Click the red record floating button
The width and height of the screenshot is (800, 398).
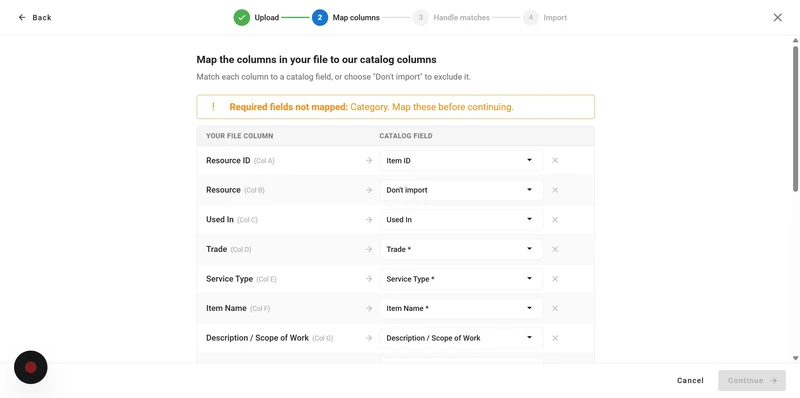pyautogui.click(x=31, y=367)
